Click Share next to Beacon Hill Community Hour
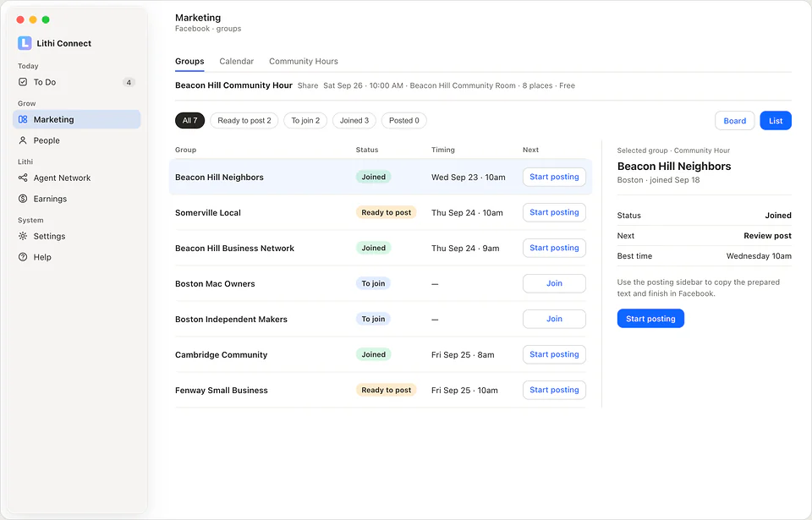 point(308,85)
